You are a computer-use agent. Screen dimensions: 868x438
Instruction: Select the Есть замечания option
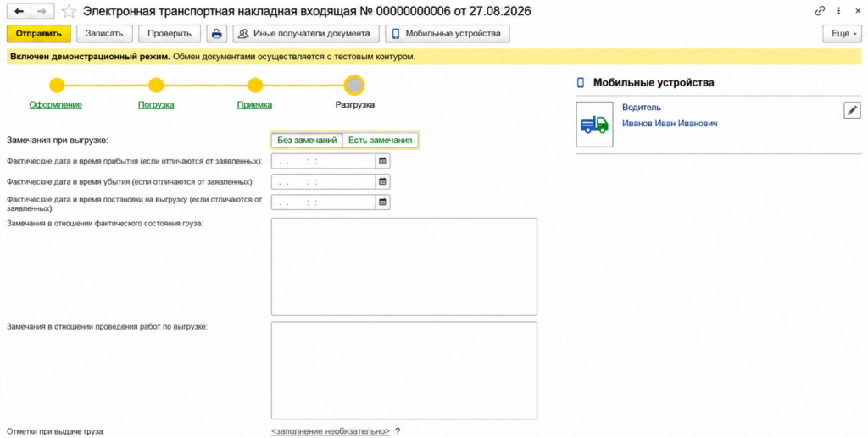click(x=381, y=141)
